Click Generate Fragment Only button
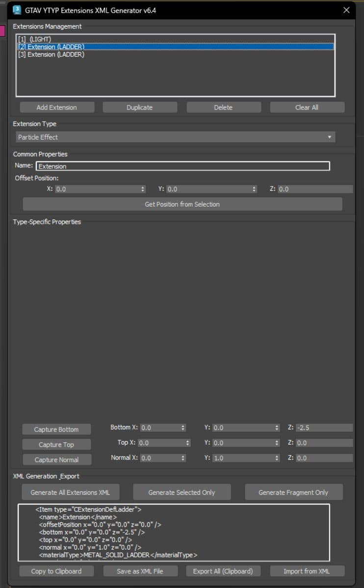 [293, 492]
